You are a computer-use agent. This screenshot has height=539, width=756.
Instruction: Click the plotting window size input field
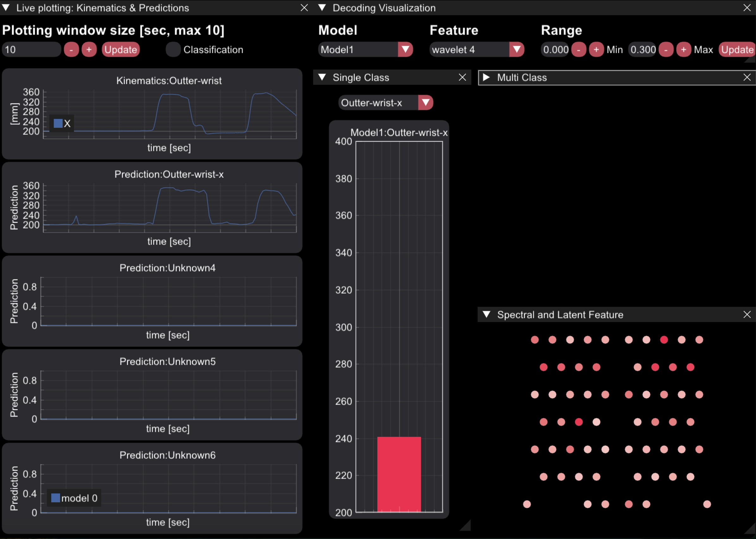pyautogui.click(x=31, y=50)
